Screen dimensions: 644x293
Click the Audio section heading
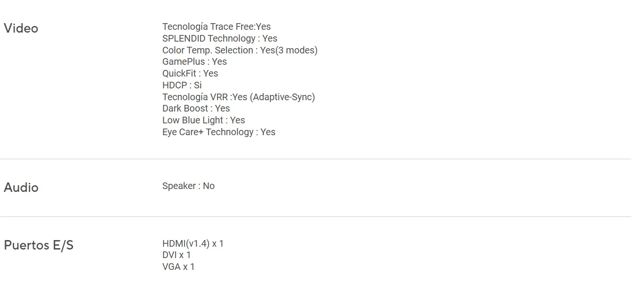point(21,188)
